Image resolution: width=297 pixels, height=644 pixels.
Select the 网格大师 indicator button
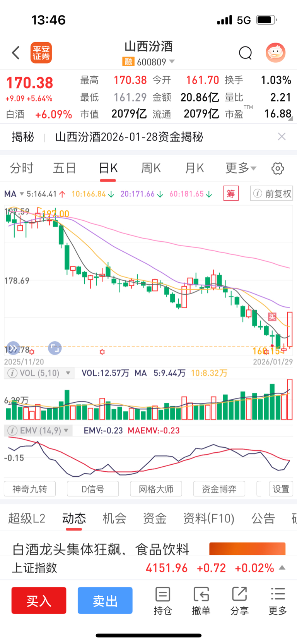point(156,489)
